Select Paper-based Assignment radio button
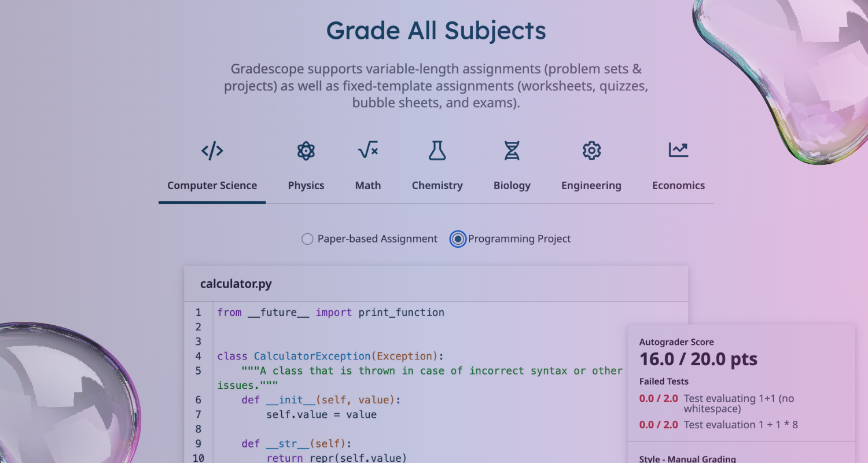This screenshot has width=868, height=463. point(307,239)
